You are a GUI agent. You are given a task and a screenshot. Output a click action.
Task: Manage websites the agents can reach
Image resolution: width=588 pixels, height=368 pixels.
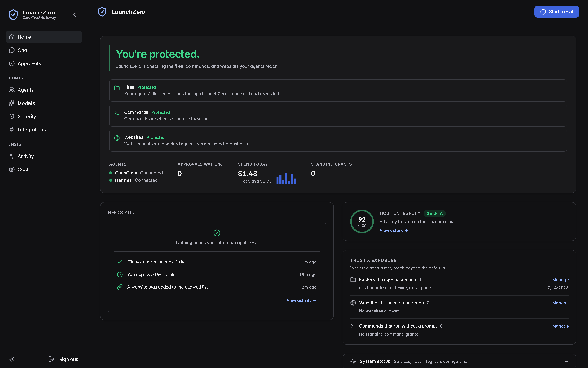pyautogui.click(x=560, y=303)
